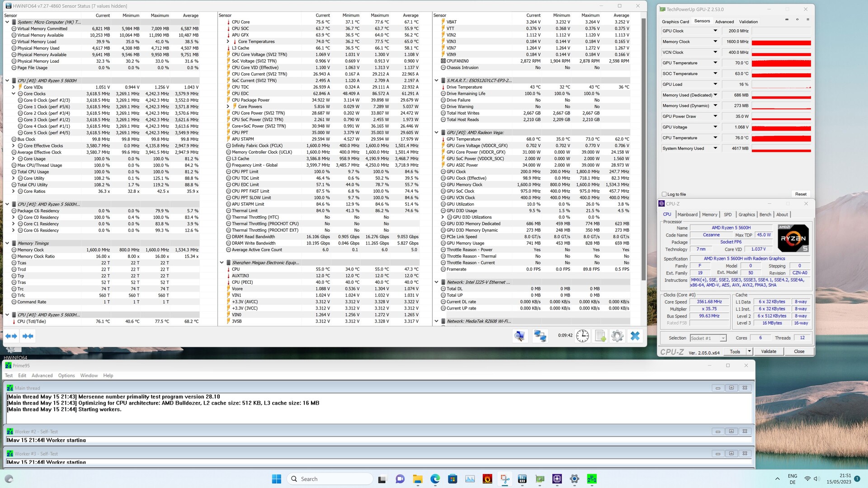Expand HWiNFO columns with the blue outward arrows
The height and width of the screenshot is (488, 868).
(11, 336)
